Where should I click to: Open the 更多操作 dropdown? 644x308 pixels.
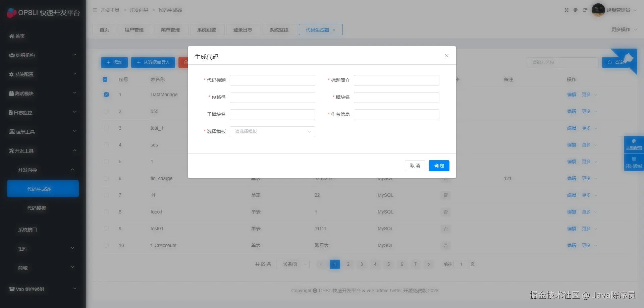[x=624, y=29]
